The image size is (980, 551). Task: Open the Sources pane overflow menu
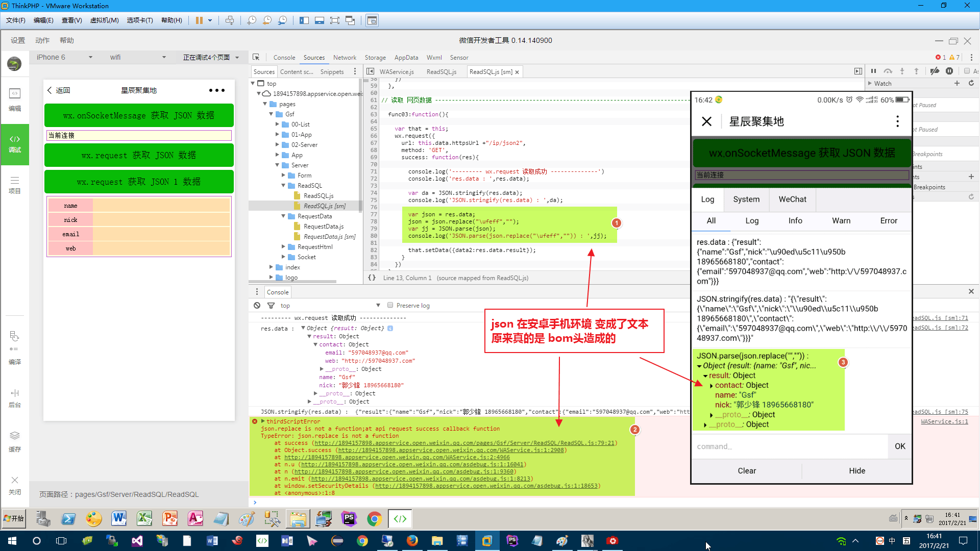pyautogui.click(x=355, y=71)
